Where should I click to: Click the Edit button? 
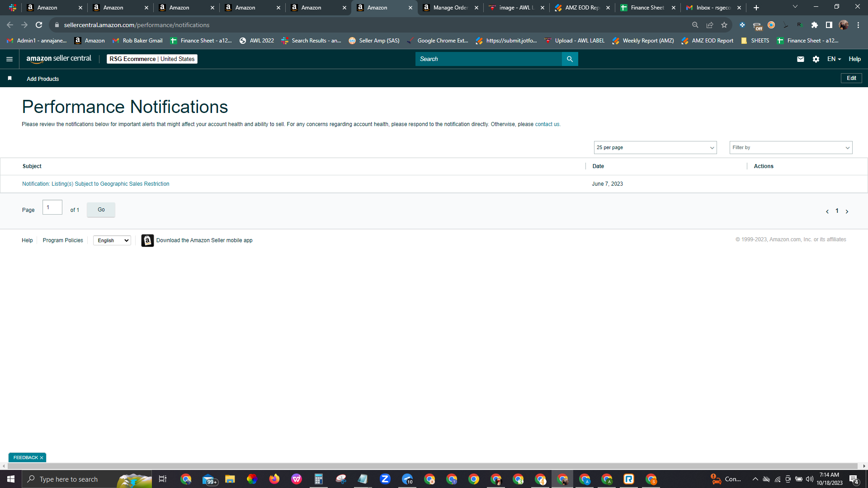pos(851,78)
